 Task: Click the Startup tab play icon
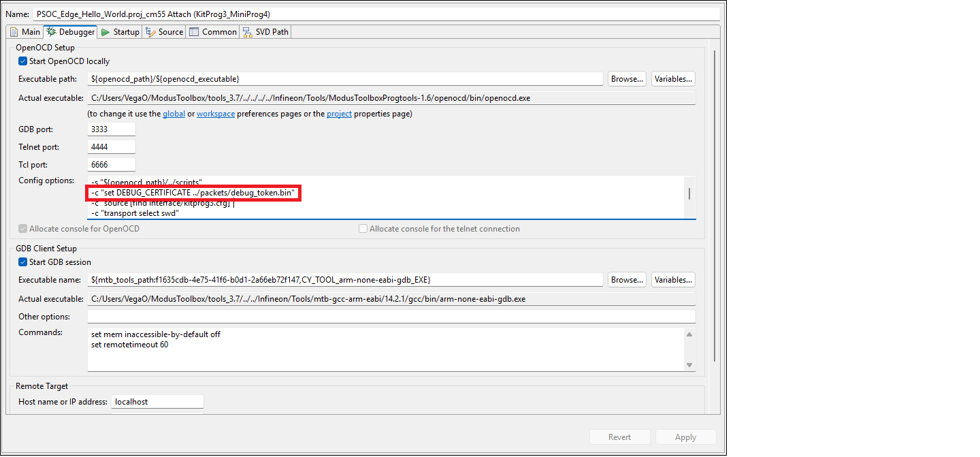point(105,32)
